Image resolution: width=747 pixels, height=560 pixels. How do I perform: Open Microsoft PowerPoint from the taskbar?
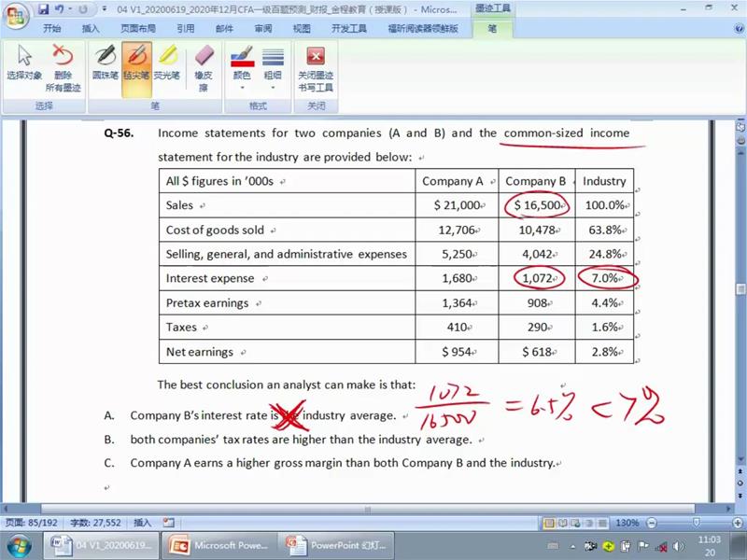point(220,545)
